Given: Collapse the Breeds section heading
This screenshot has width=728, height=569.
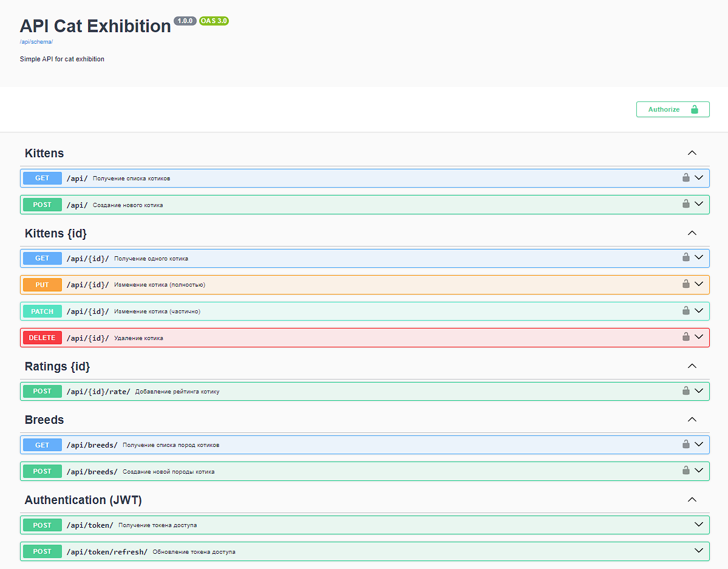Looking at the screenshot, I should 365,420.
